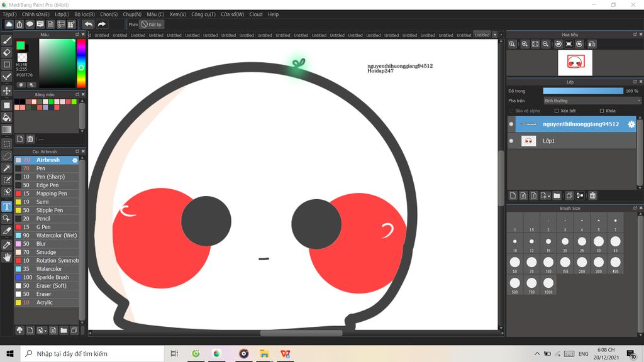Flip canvas view in navigator toolbar
644x362 pixels.
click(591, 44)
